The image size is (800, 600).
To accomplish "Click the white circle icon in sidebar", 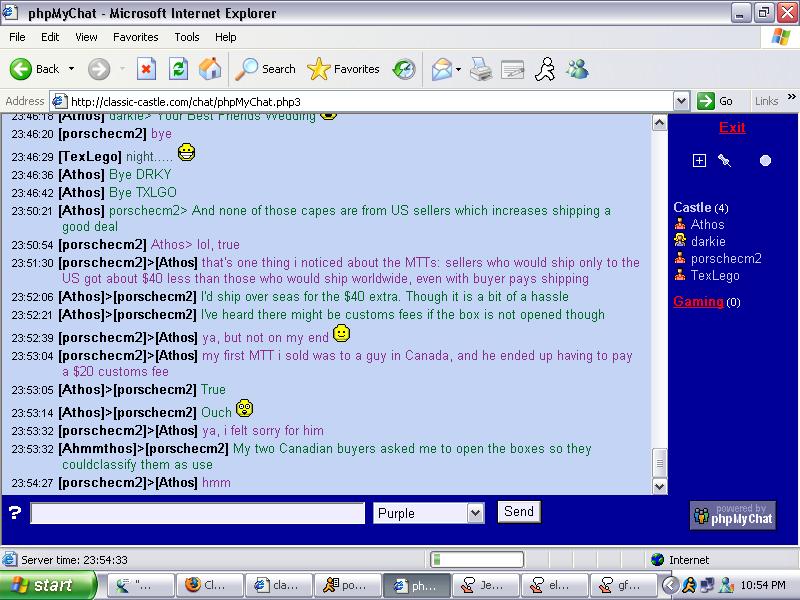I will [765, 161].
